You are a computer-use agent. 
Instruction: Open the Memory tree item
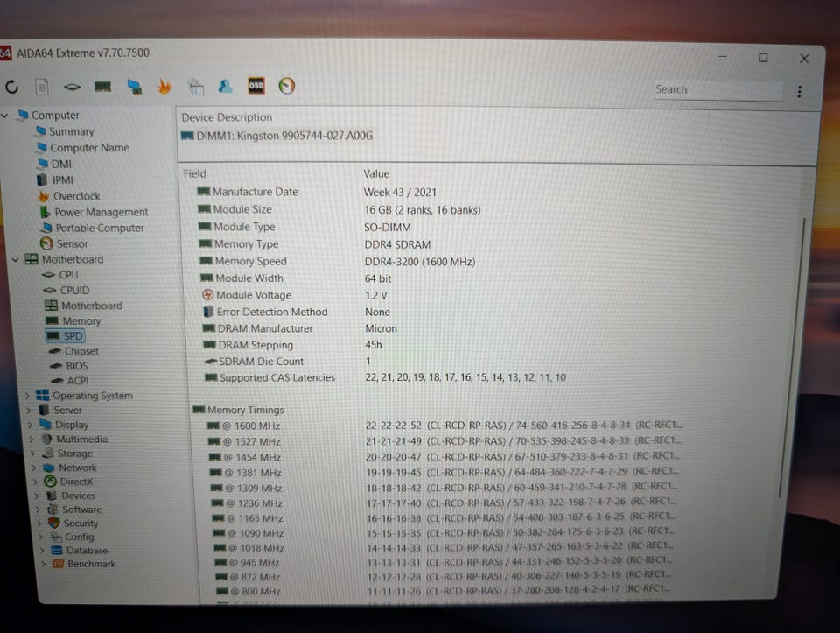(73, 320)
